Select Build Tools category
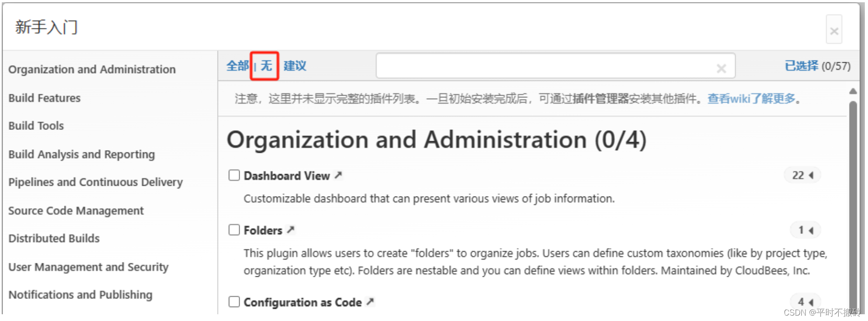 pos(36,126)
